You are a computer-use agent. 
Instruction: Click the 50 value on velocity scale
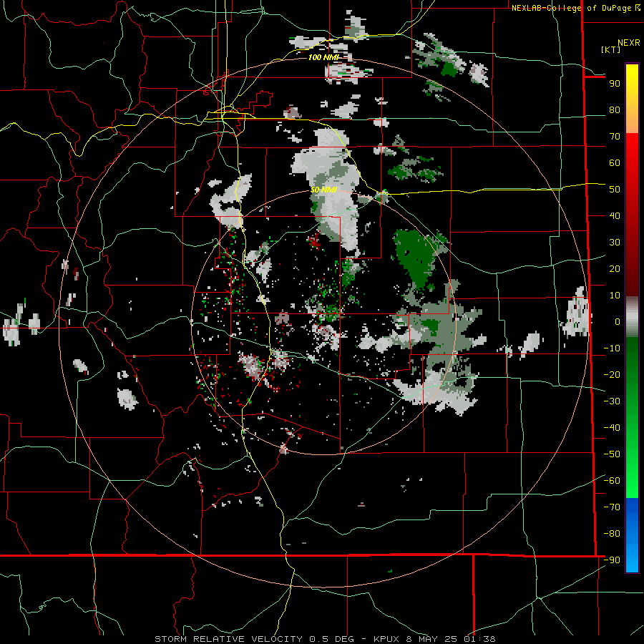[x=615, y=190]
